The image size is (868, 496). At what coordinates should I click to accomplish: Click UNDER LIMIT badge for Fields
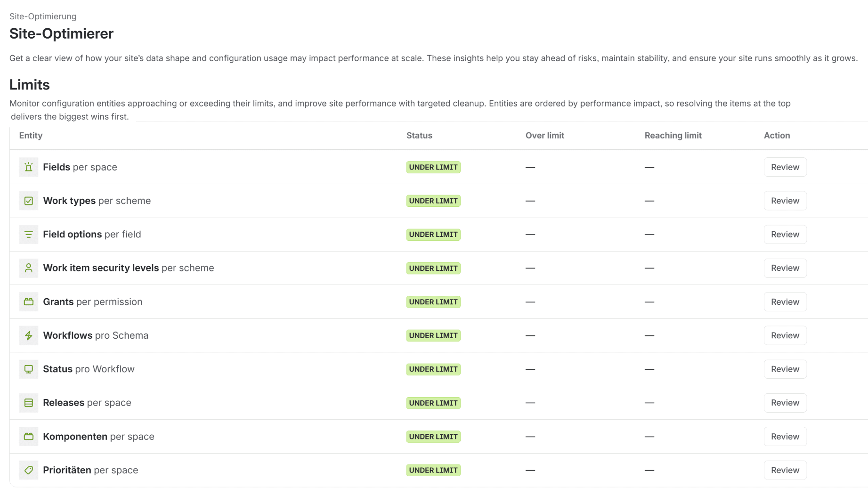433,167
